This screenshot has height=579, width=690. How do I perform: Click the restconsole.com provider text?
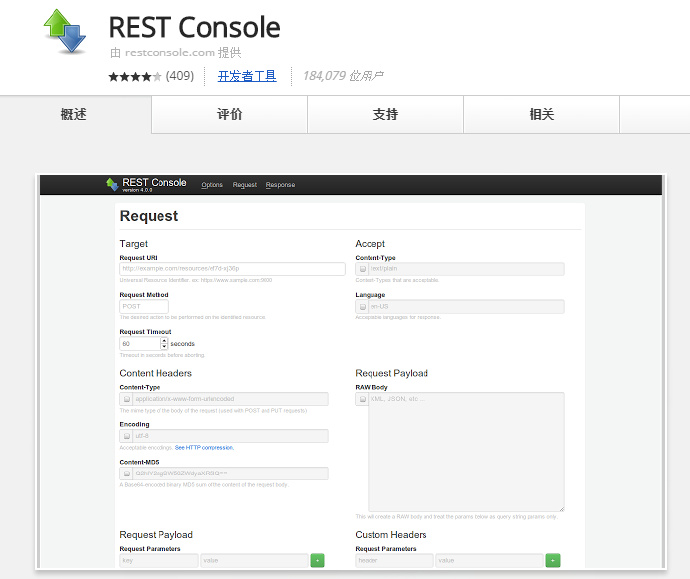170,53
